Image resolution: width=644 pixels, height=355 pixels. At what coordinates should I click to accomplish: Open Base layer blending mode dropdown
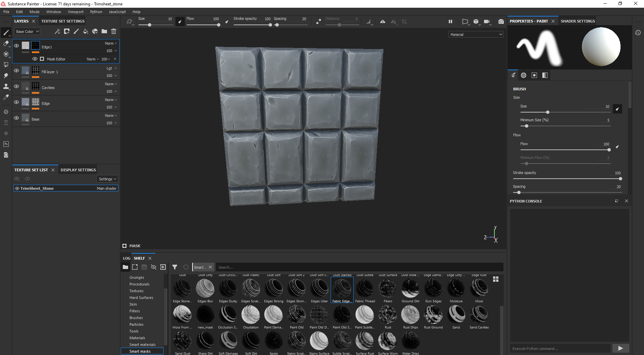click(111, 116)
